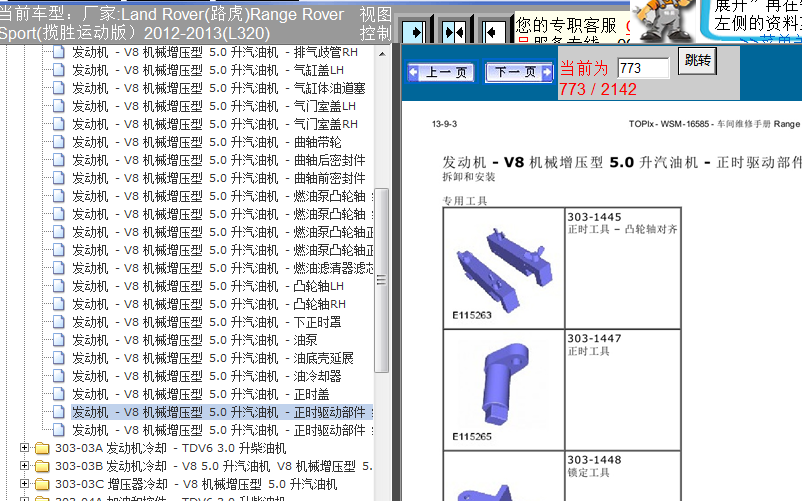Click the tree panel scroll up arrow
The height and width of the screenshot is (501, 802).
click(382, 53)
